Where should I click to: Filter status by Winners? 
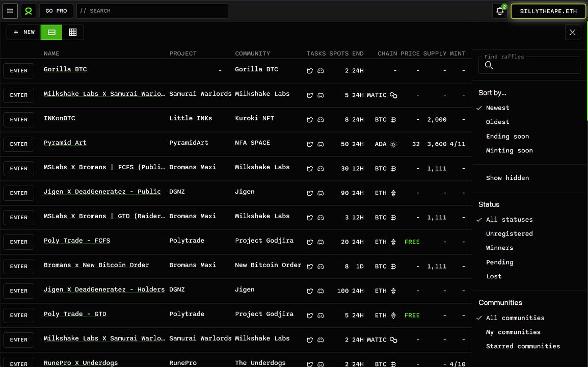[499, 248]
